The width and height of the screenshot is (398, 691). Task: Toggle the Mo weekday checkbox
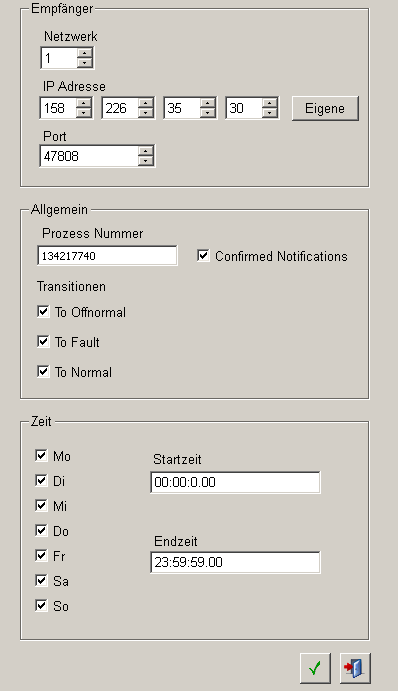(x=41, y=455)
